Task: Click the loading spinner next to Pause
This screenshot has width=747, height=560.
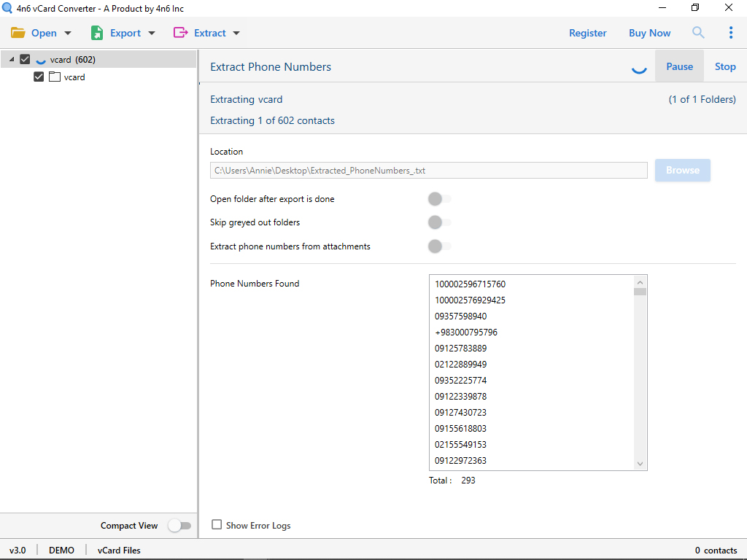Action: click(639, 69)
